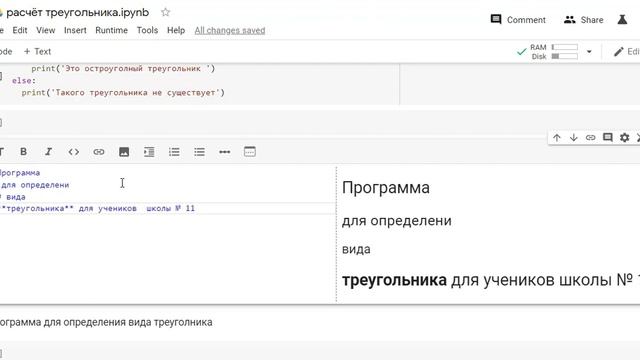Move the cell down

click(x=573, y=138)
